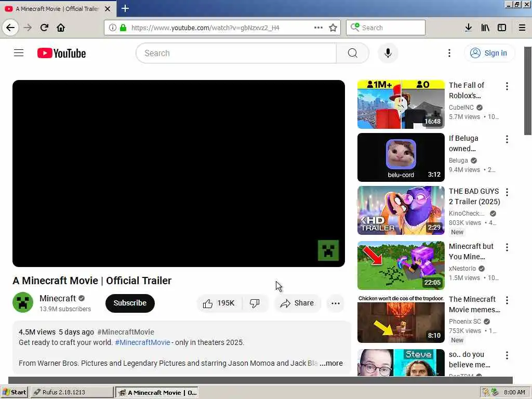Open the Firefox hamburger menu
This screenshot has width=532, height=399.
(x=522, y=28)
